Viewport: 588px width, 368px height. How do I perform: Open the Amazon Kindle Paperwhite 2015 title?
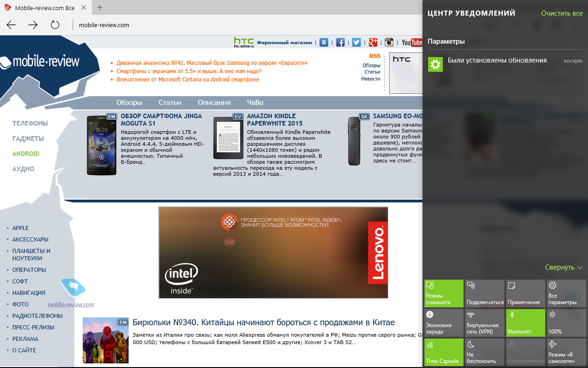[275, 120]
